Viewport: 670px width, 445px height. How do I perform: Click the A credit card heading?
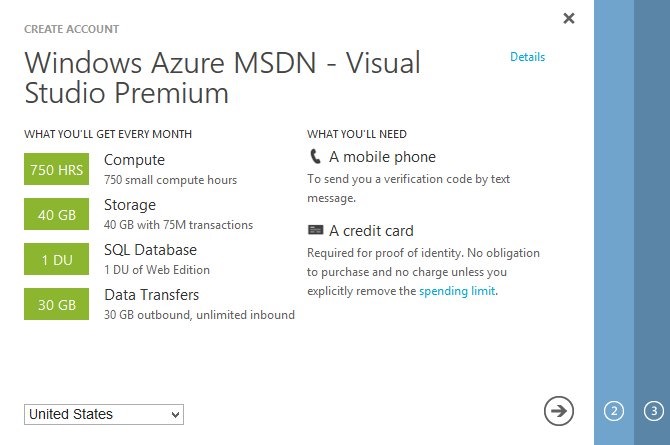pyautogui.click(x=371, y=231)
